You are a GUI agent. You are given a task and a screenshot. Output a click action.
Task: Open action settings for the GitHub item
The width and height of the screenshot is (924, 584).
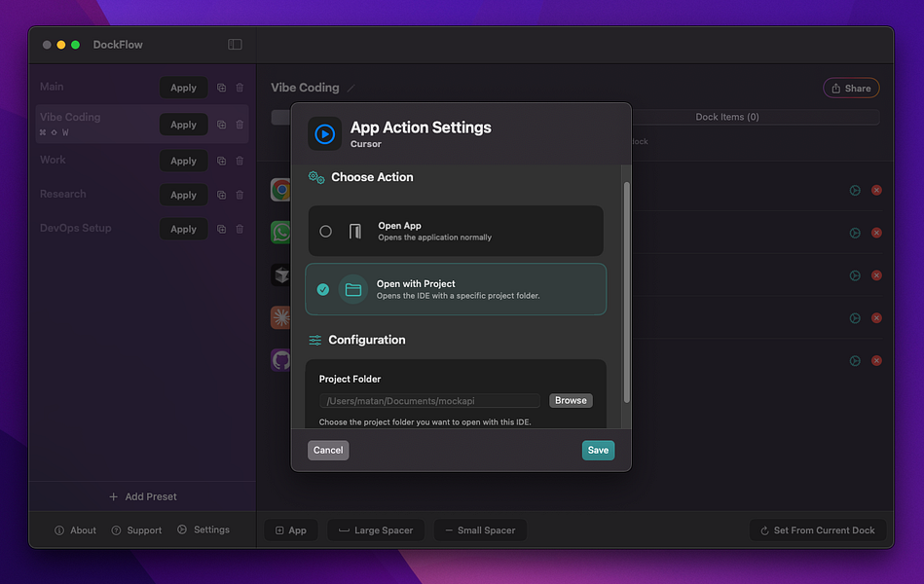point(855,361)
